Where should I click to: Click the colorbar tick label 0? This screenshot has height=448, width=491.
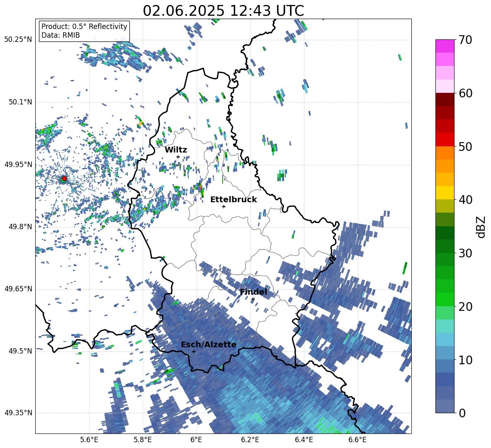[x=462, y=413]
